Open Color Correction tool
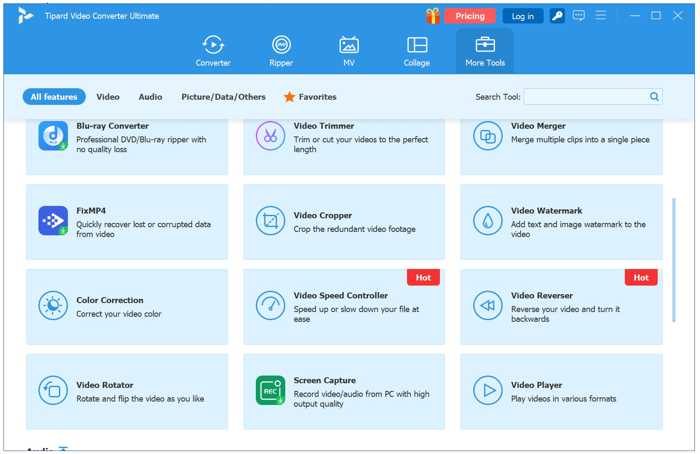 pos(126,306)
